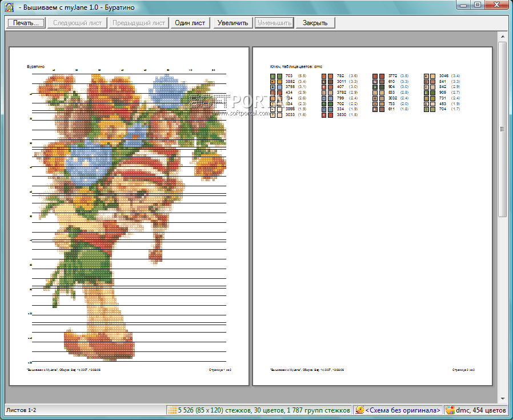This screenshot has height=420, width=513.
Task: Click status text 'dmc, 454 цветов'
Action: coord(480,410)
